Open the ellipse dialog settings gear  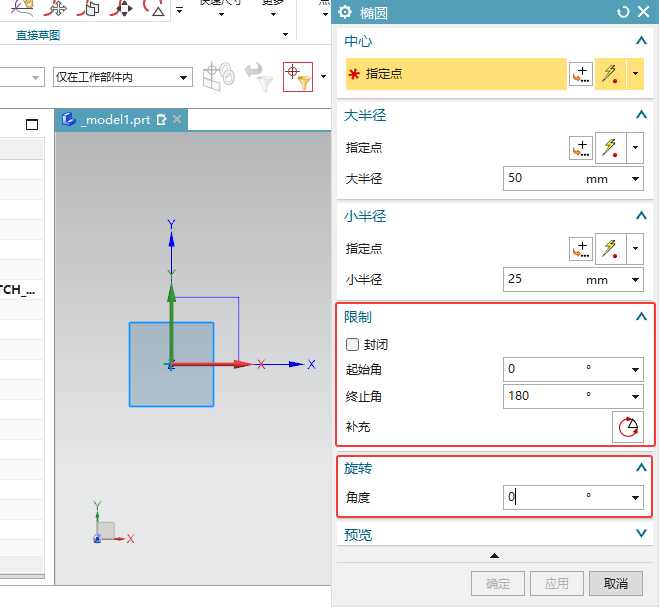click(345, 12)
